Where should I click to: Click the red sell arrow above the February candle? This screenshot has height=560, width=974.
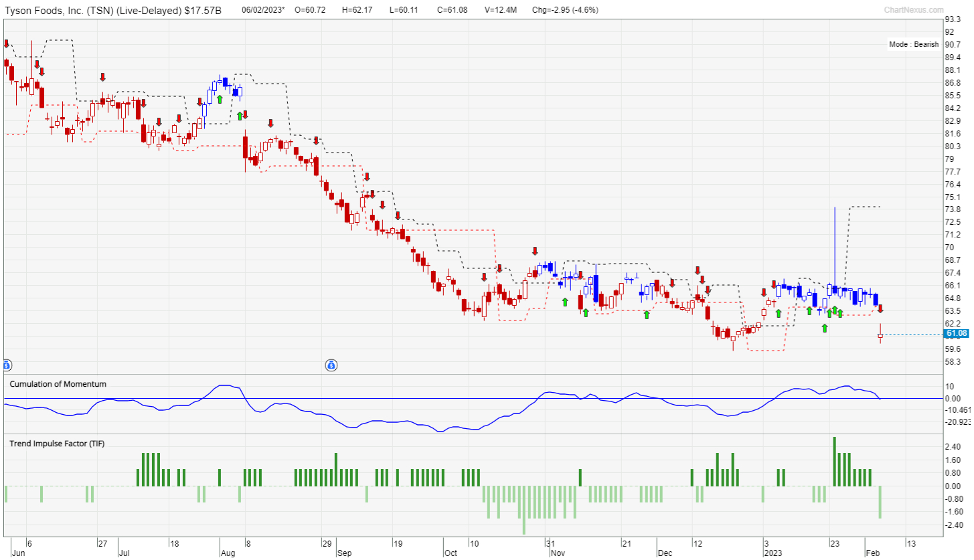tap(881, 308)
